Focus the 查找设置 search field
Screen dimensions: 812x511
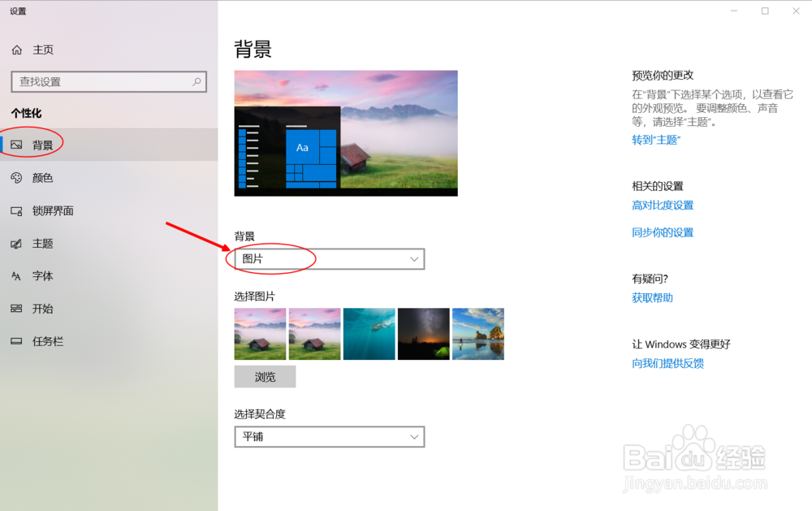click(109, 82)
